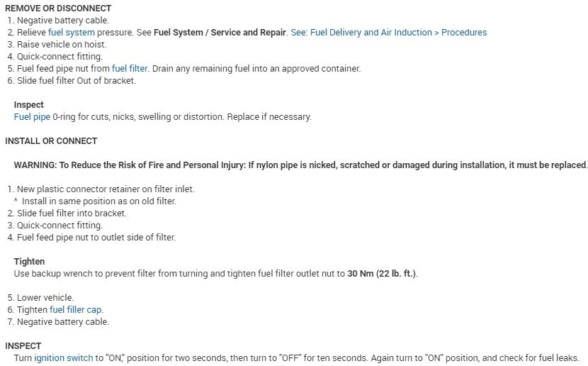Image resolution: width=588 pixels, height=366 pixels.
Task: Click the "INSTALL OR CONNECT" heading
Action: point(51,140)
